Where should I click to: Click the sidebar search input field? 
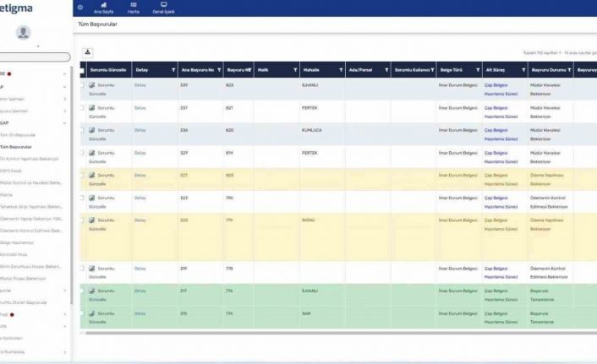click(x=34, y=57)
